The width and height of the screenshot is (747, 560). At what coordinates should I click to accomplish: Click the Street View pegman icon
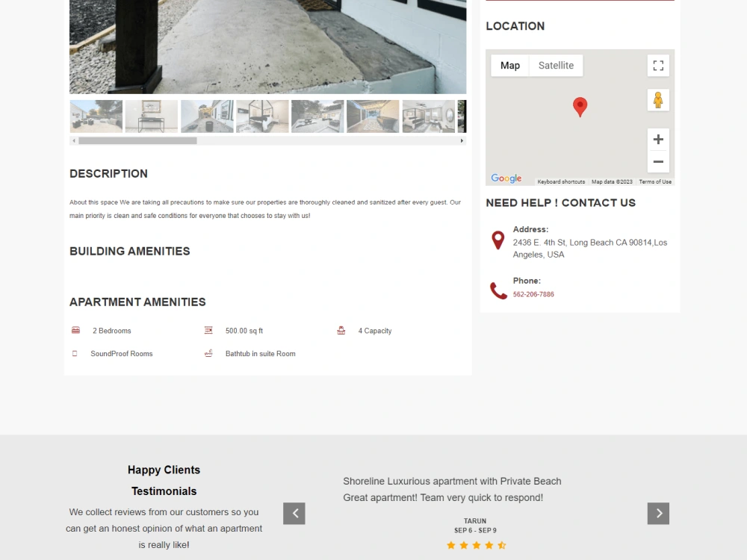(x=658, y=100)
